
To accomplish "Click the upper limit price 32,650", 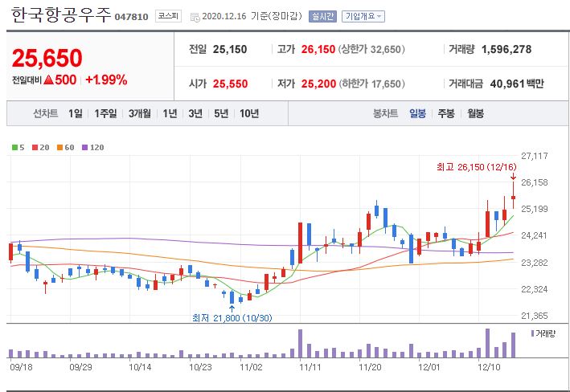I will 385,50.
